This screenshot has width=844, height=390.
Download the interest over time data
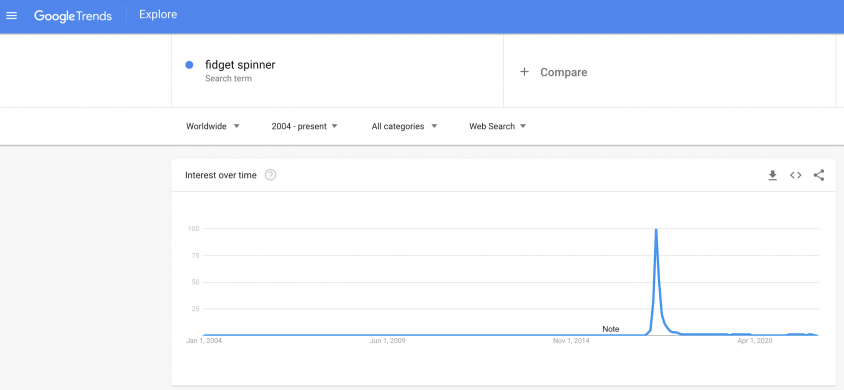point(772,175)
